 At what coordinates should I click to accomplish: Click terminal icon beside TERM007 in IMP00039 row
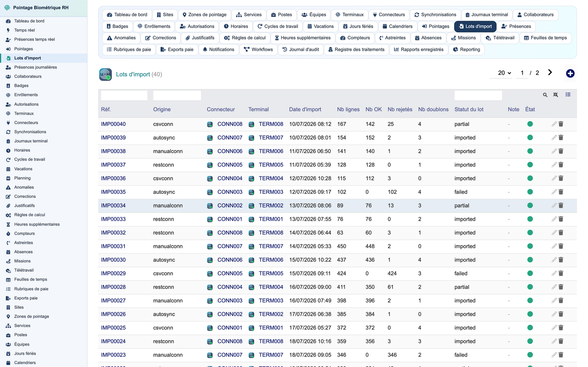coord(251,138)
